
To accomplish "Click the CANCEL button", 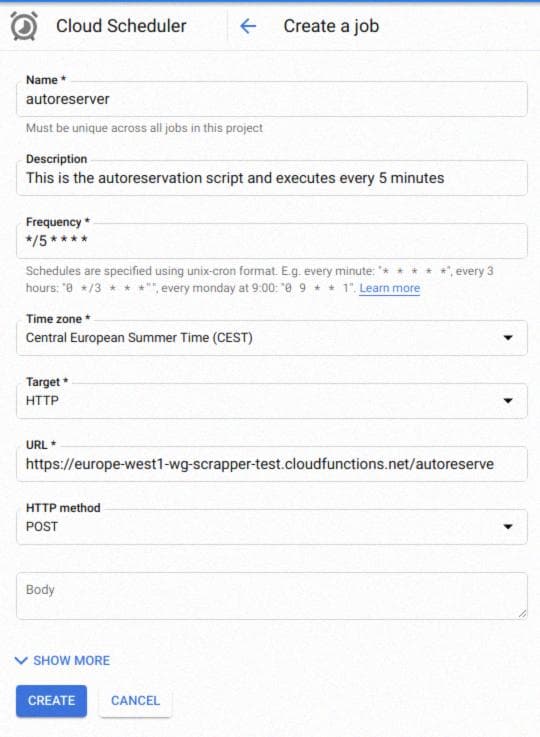I will click(135, 701).
